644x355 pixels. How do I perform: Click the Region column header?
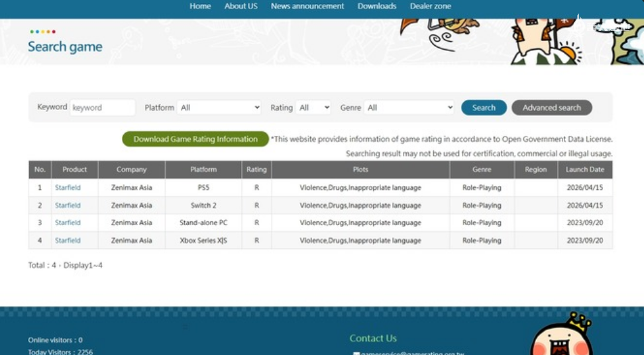(x=535, y=170)
